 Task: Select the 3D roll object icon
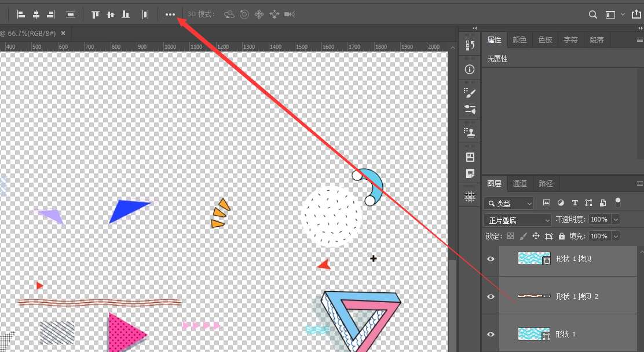244,14
